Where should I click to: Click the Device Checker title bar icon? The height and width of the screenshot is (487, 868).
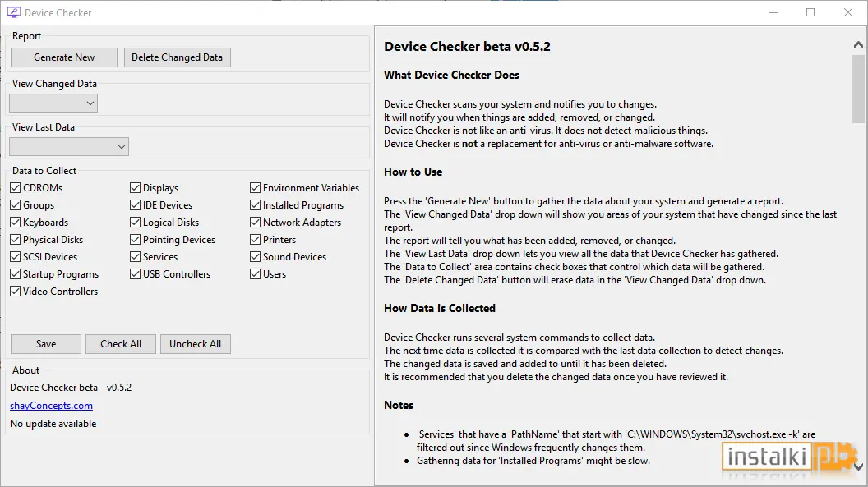click(x=13, y=12)
